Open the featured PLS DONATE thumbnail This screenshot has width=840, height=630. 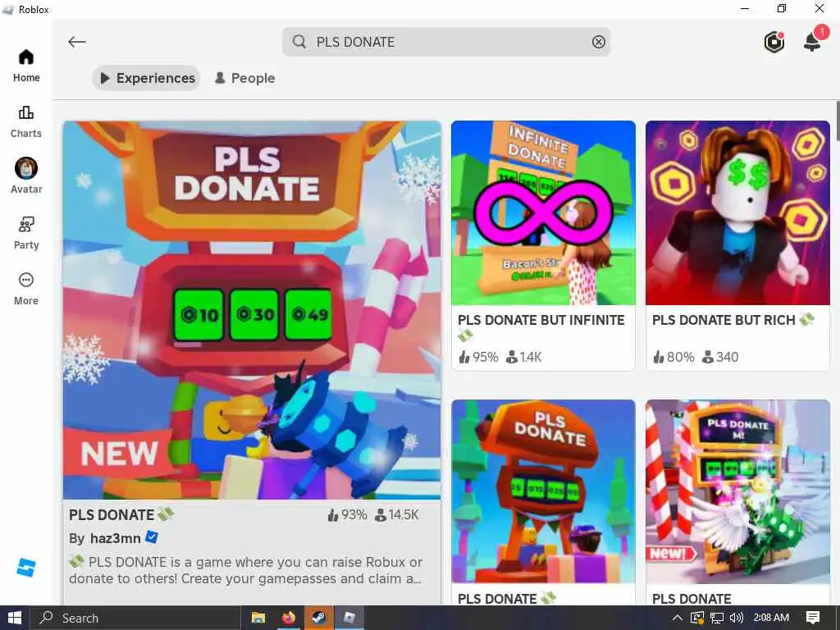[252, 310]
